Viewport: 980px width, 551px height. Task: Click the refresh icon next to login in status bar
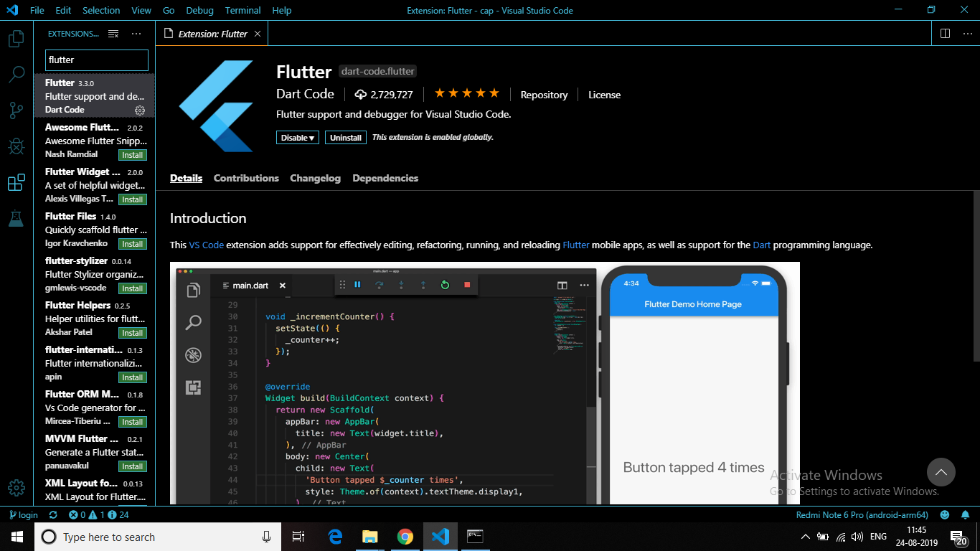coord(53,514)
